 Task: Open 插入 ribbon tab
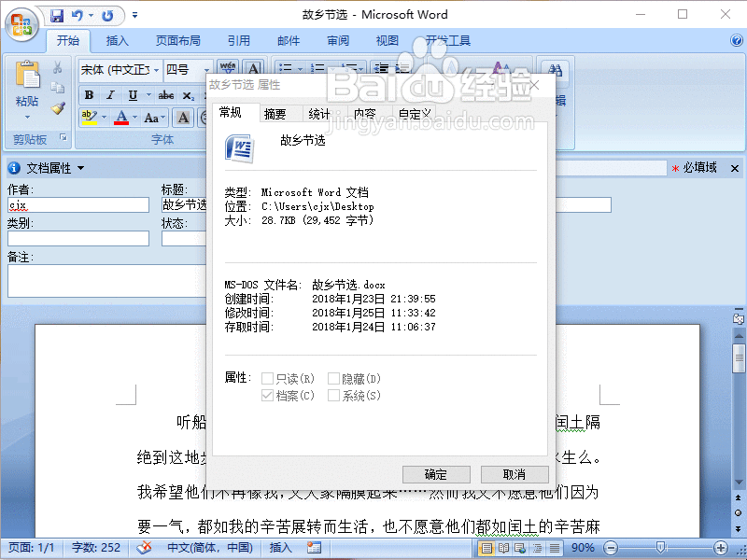[118, 41]
